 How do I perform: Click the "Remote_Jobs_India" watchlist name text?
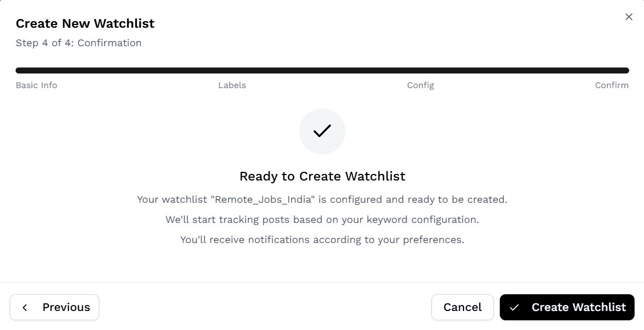265,200
